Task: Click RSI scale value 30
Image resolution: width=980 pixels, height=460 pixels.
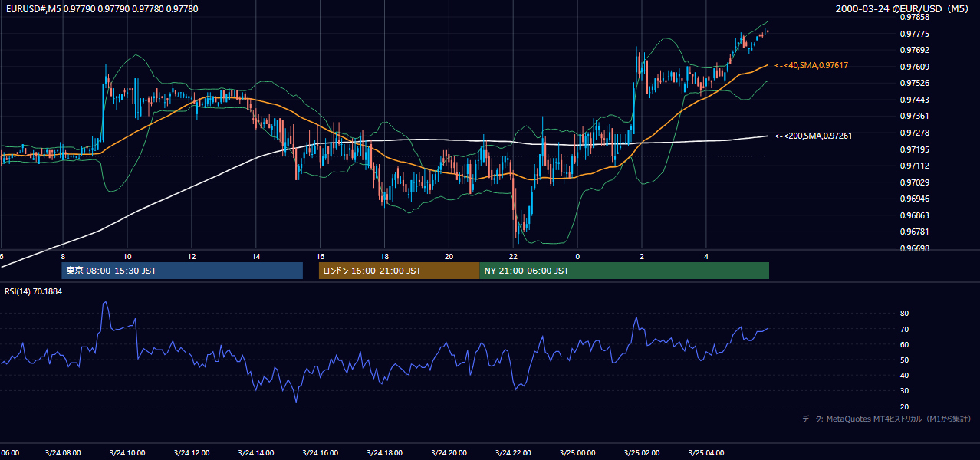Action: (904, 391)
